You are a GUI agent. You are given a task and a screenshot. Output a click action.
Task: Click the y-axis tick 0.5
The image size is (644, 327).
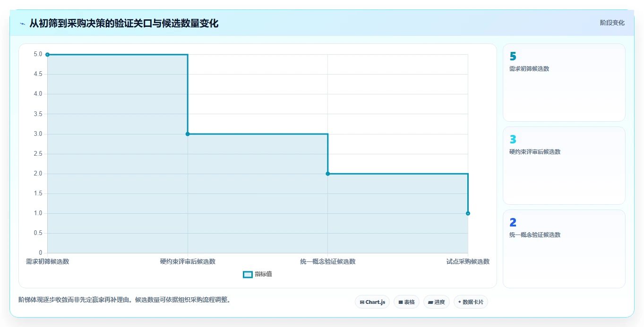click(x=38, y=233)
